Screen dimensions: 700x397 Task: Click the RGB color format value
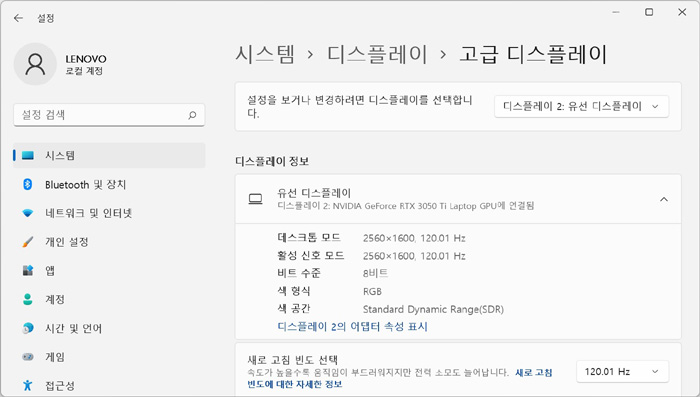pyautogui.click(x=372, y=292)
